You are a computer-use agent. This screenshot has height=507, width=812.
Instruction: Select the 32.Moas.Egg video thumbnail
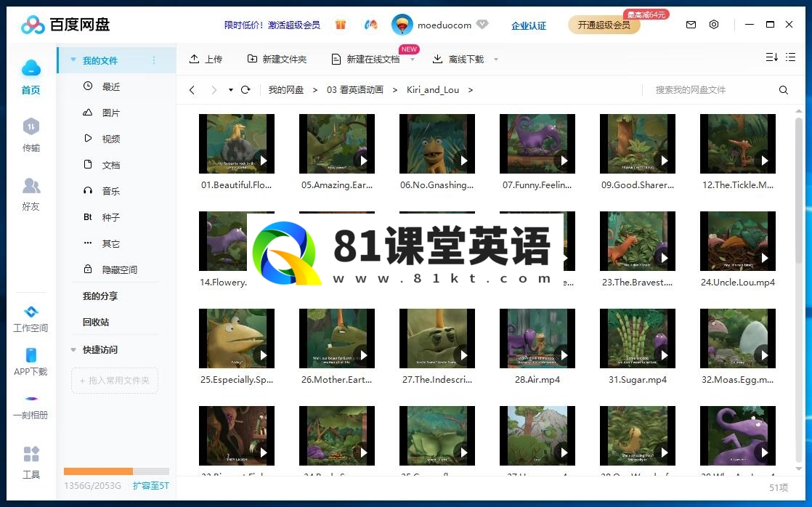(738, 338)
